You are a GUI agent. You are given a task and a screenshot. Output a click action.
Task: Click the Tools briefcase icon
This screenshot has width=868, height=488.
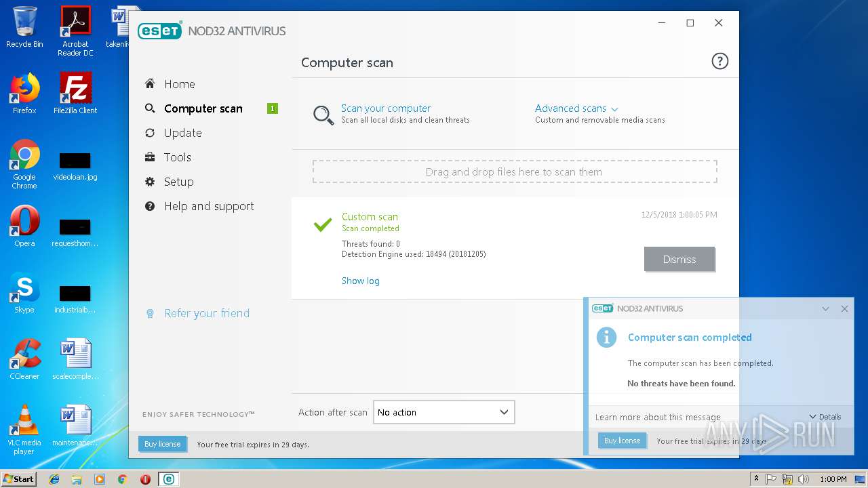[x=150, y=157]
